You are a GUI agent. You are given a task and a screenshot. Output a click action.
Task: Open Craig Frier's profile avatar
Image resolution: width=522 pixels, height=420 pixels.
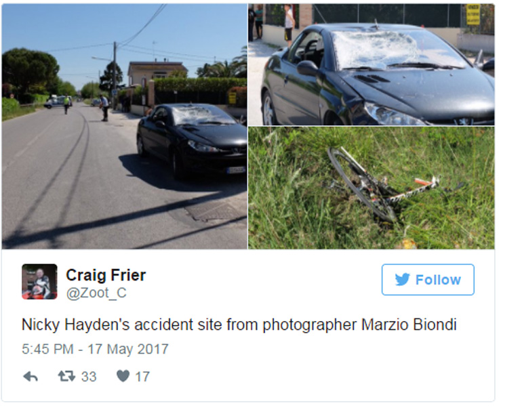[x=39, y=282]
